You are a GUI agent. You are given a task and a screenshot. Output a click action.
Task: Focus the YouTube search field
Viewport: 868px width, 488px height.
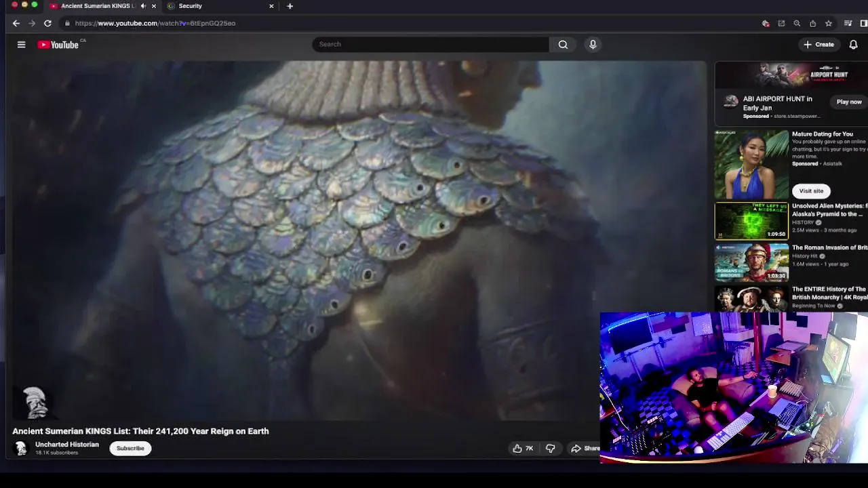point(431,45)
